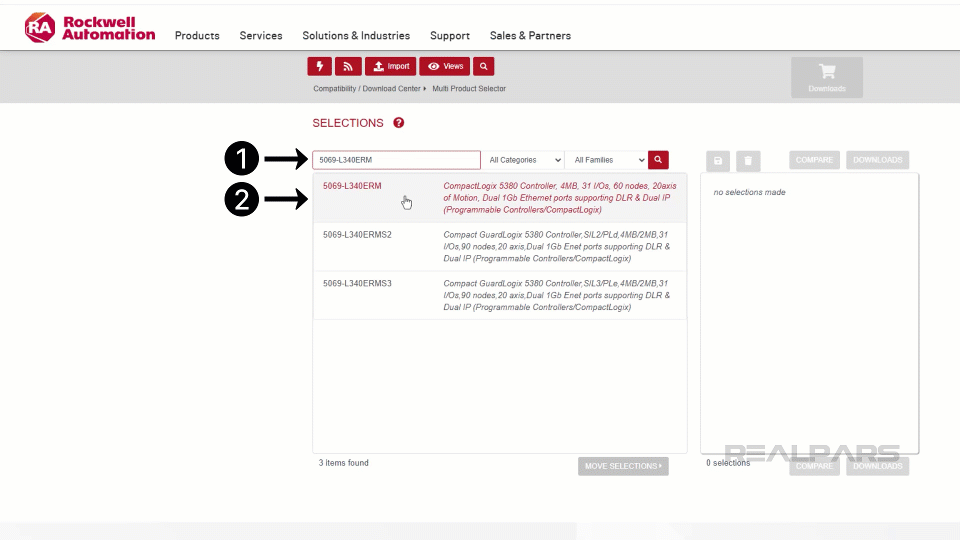This screenshot has height=540, width=960.
Task: Click the lower DOWNLOADS button
Action: [x=877, y=467]
